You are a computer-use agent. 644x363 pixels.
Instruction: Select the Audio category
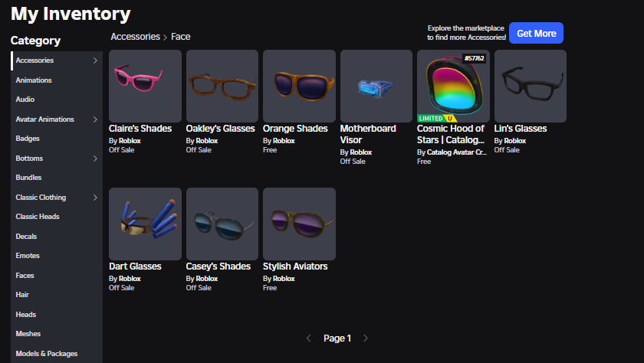(25, 100)
